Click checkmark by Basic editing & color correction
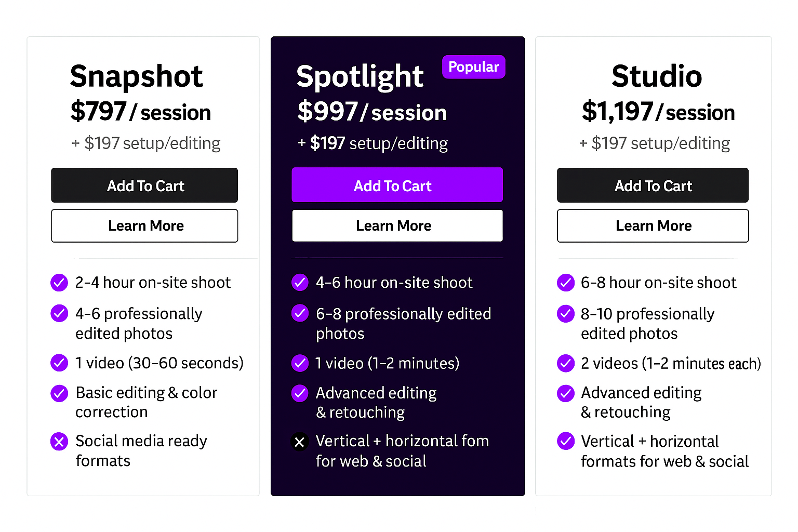The height and width of the screenshot is (532, 798). click(59, 393)
